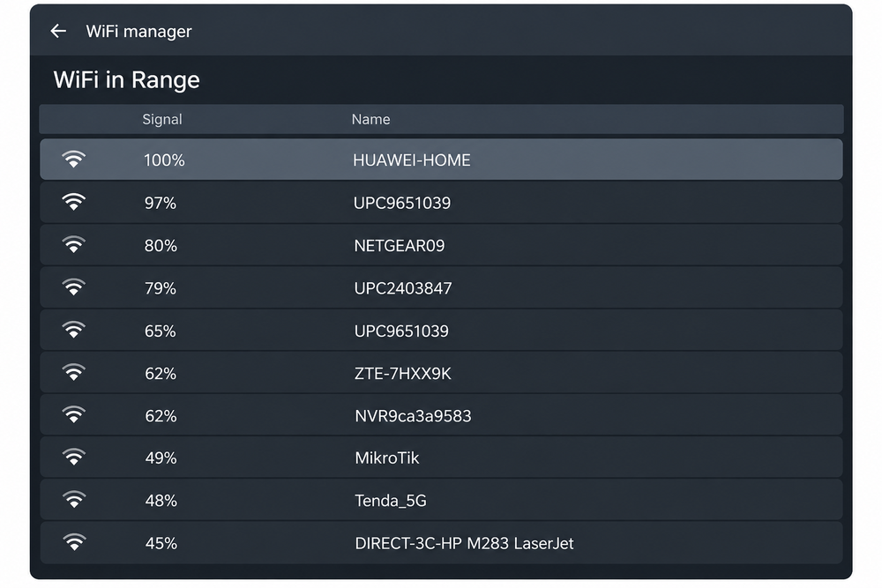The height and width of the screenshot is (588, 882).
Task: Click the WiFi icon beside NVR9ca3a9583
Action: (74, 415)
